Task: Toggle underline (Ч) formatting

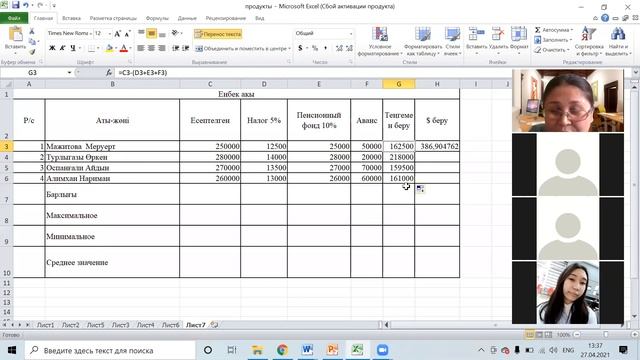Action: click(73, 48)
